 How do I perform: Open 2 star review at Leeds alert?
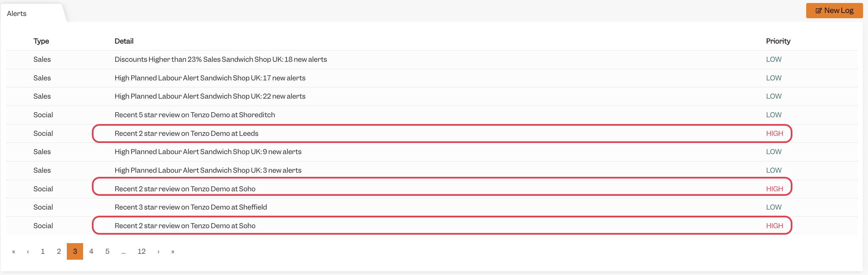tap(432, 134)
